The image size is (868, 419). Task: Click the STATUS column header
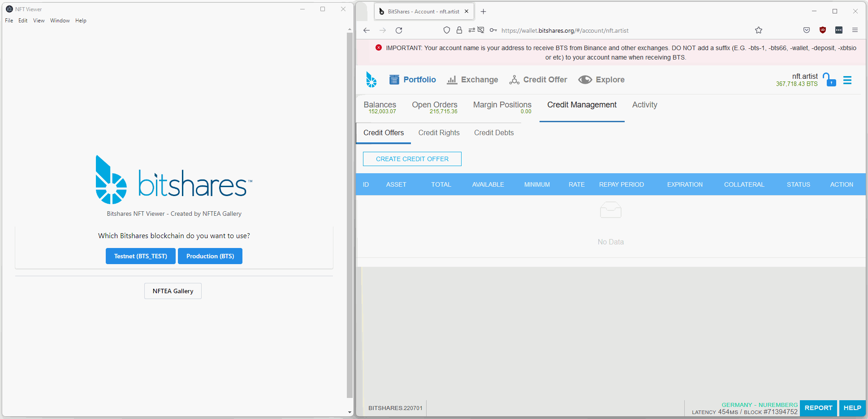coord(799,184)
